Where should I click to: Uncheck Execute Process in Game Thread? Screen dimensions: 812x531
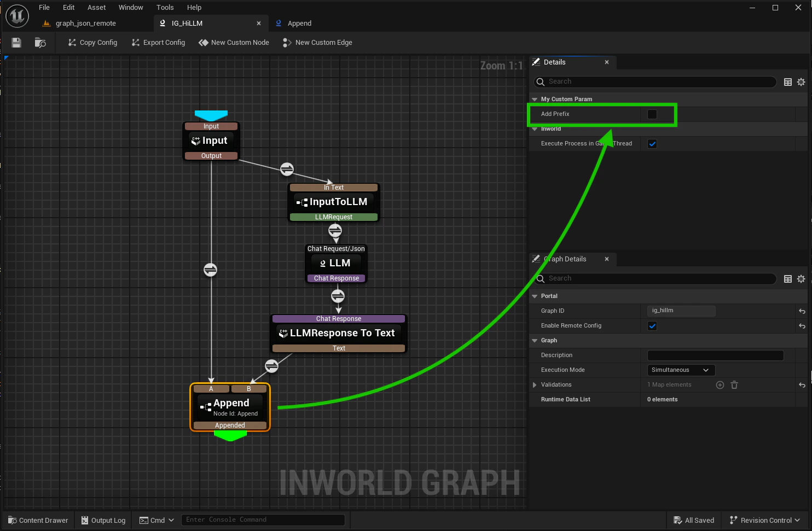(652, 144)
